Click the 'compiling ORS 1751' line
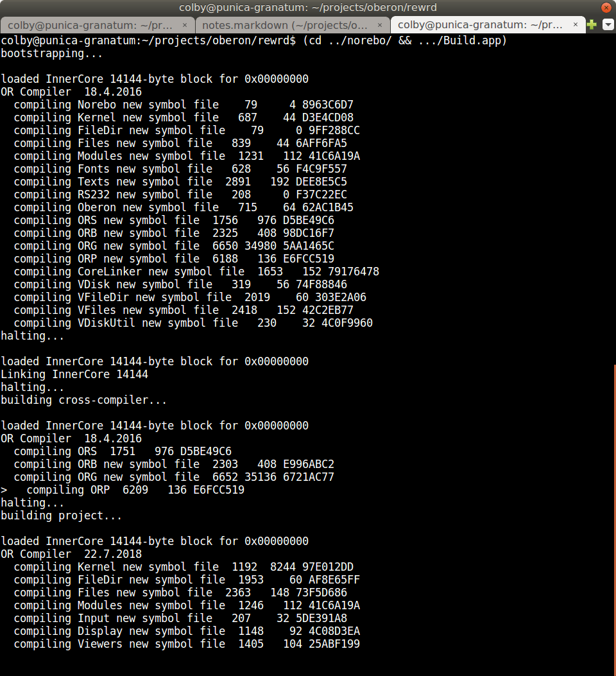 [123, 451]
